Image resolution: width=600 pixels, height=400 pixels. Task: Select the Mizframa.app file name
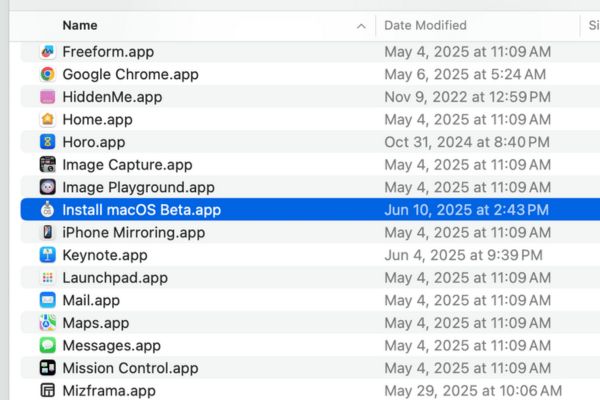(109, 390)
